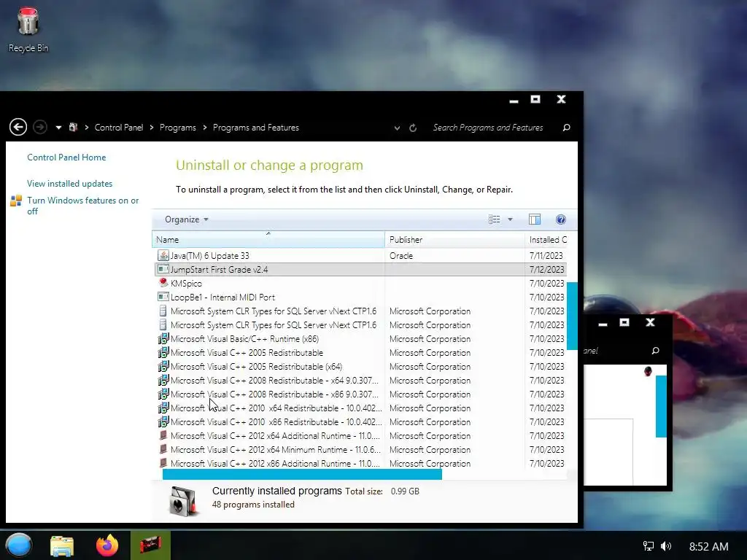Open the address bar history dropdown

[397, 128]
